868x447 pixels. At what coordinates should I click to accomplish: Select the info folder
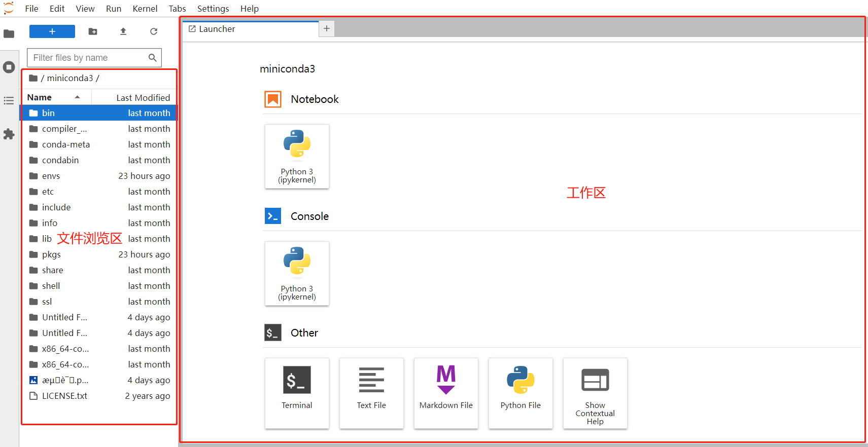tap(99, 223)
